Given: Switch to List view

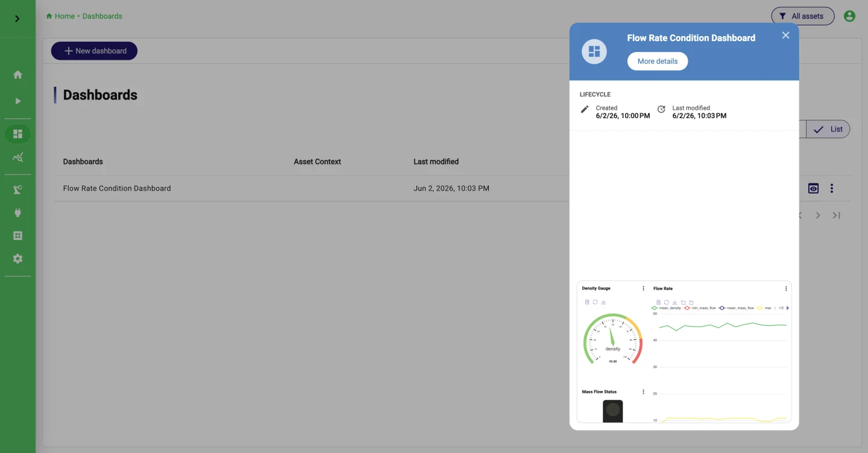Looking at the screenshot, I should click(x=828, y=129).
